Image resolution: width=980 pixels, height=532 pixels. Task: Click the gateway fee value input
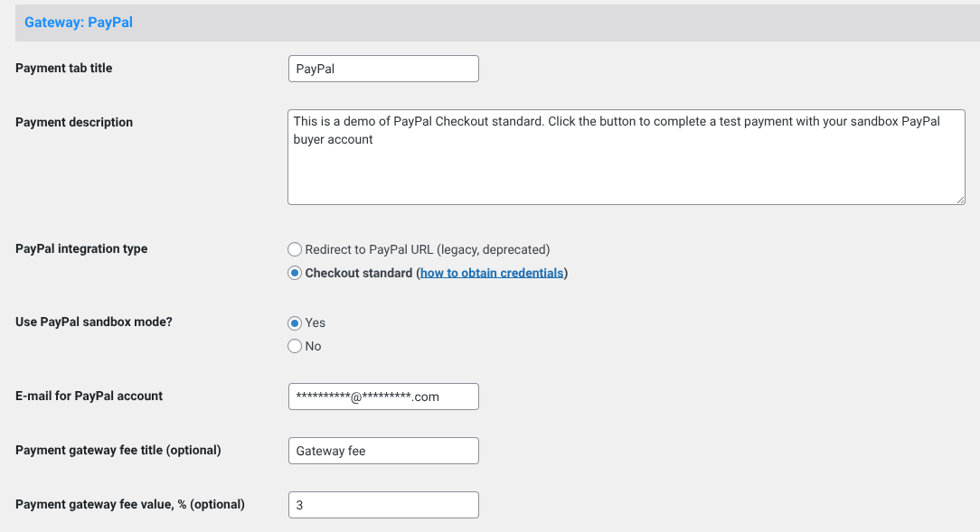(x=383, y=505)
